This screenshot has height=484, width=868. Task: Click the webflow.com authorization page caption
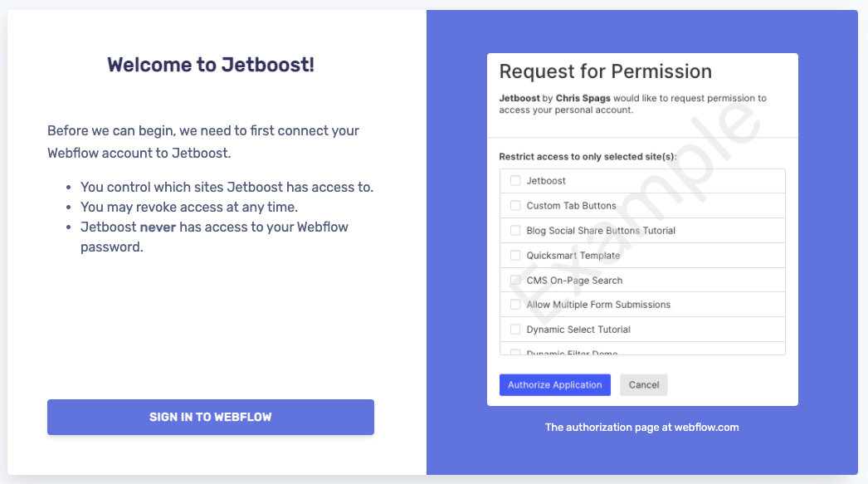[641, 428]
